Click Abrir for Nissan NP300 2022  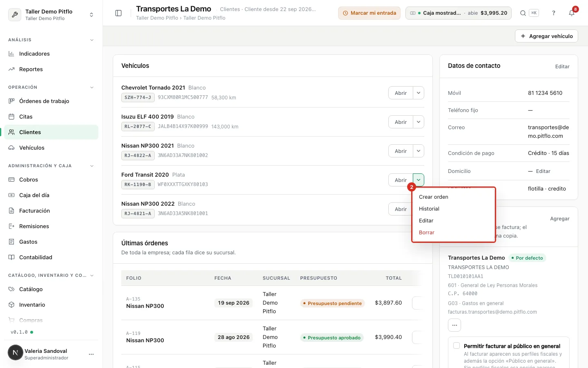[x=401, y=209]
